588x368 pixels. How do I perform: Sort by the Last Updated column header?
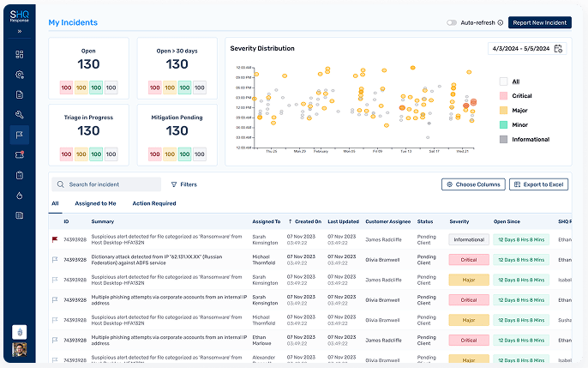click(x=343, y=221)
